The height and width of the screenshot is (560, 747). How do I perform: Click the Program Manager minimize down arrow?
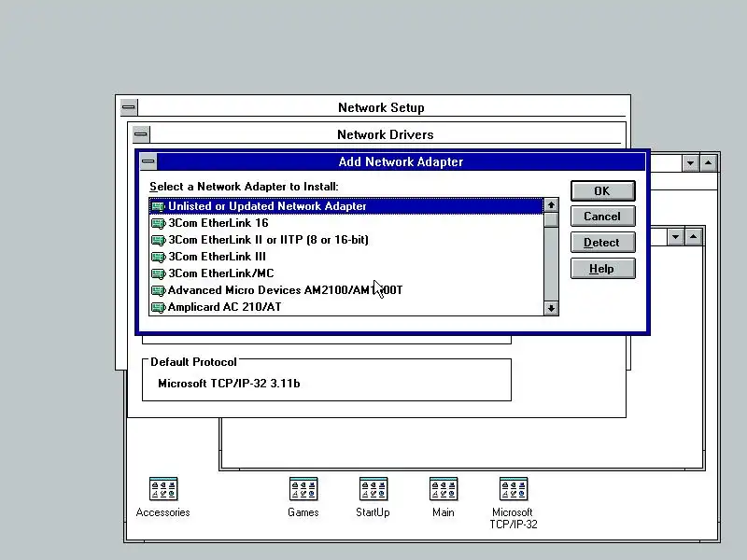tap(690, 163)
